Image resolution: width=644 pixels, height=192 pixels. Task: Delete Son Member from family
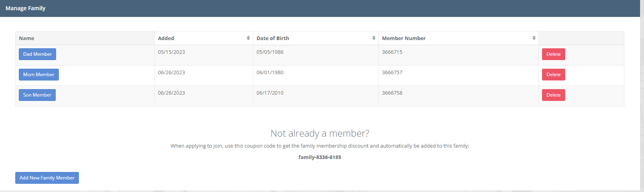click(553, 95)
